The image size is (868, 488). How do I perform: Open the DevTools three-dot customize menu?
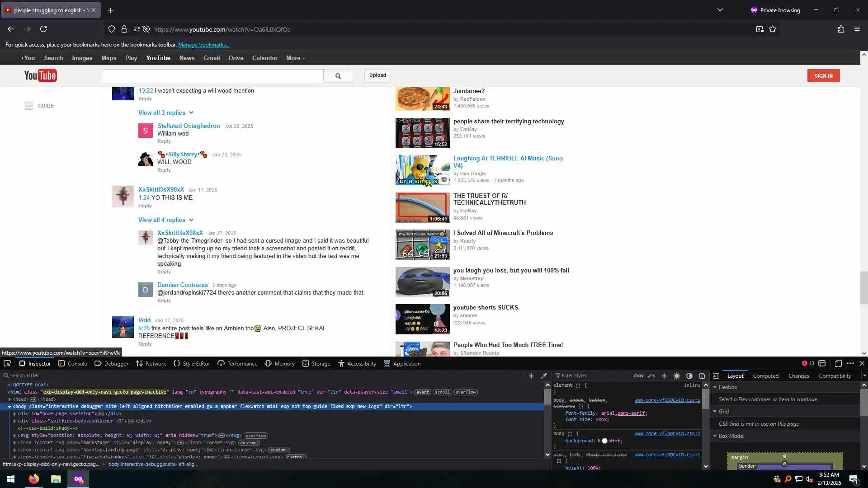[x=850, y=363]
